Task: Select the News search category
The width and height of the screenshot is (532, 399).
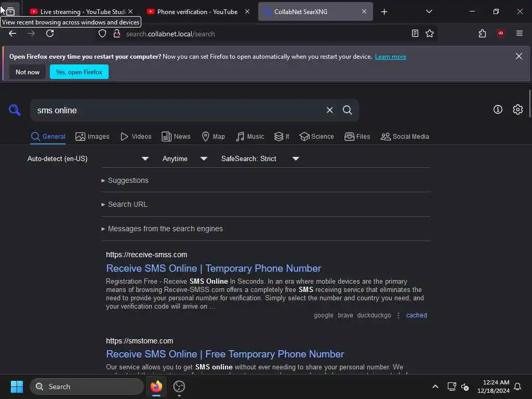Action: [176, 137]
